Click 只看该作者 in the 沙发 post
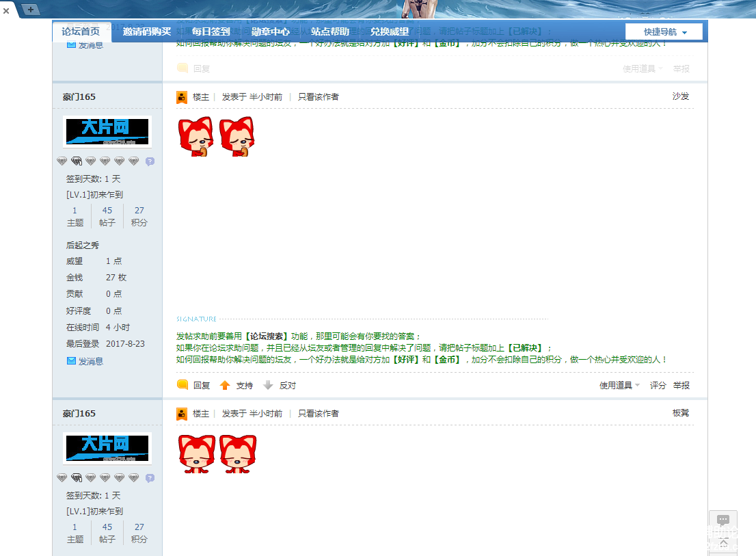The width and height of the screenshot is (756, 556). point(319,96)
